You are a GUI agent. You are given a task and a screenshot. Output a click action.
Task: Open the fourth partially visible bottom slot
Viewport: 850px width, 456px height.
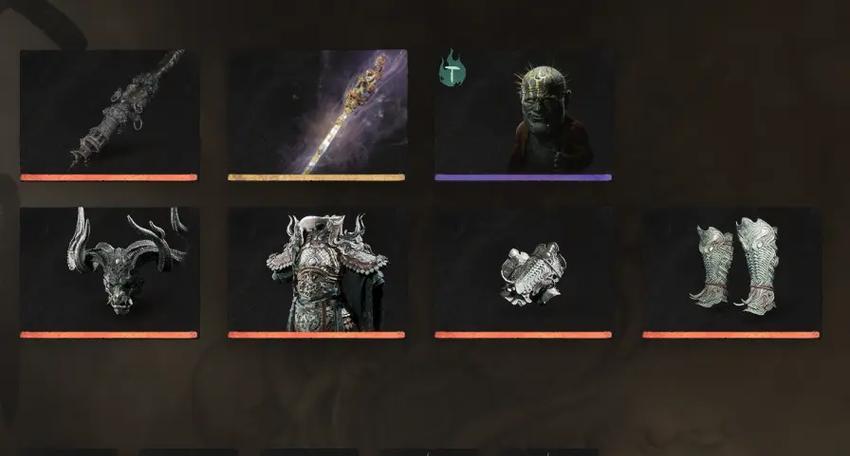coord(429,452)
